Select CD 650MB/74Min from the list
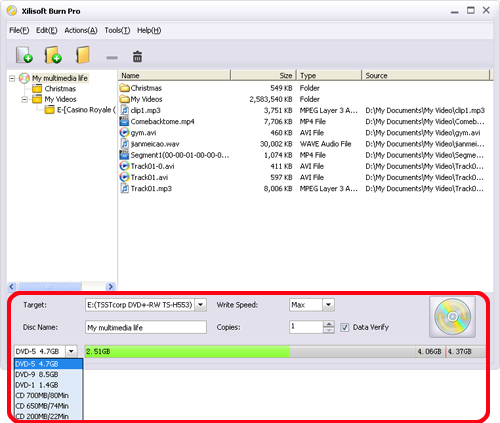 point(48,406)
